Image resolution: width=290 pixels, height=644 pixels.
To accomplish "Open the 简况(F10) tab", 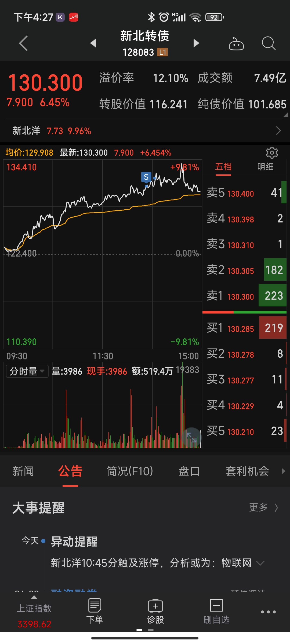I will 130,471.
